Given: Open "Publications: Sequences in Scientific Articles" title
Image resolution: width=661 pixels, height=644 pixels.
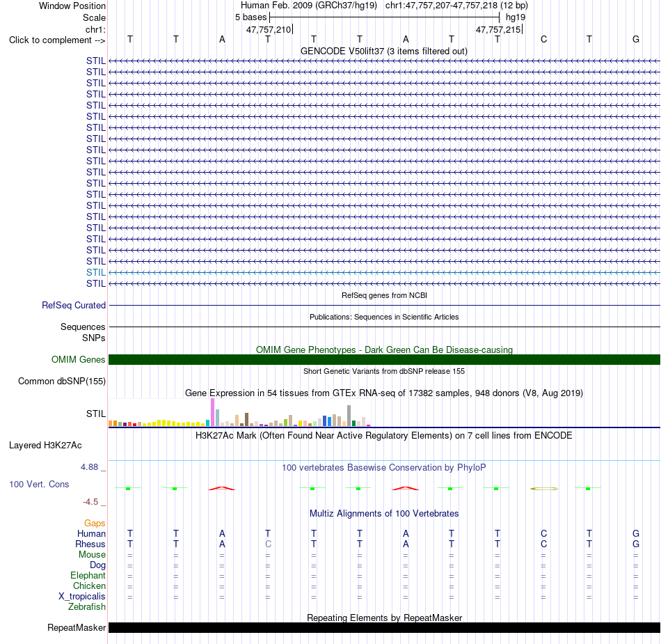Looking at the screenshot, I should pos(384,317).
